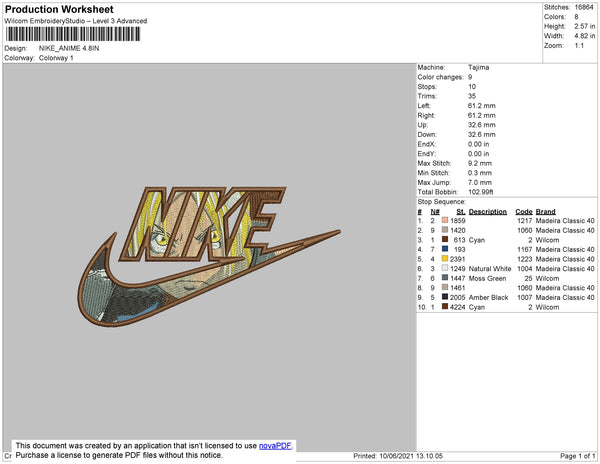Viewport: 600px width, 464px height.
Task: Click the Stop Sequence heading
Action: [x=442, y=202]
